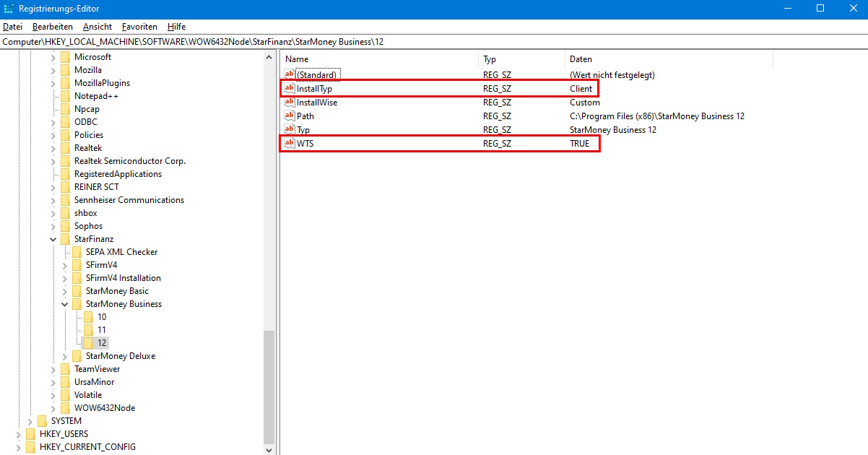Click the Policies key folder icon
Viewport: 868px width, 455px height.
pos(65,135)
